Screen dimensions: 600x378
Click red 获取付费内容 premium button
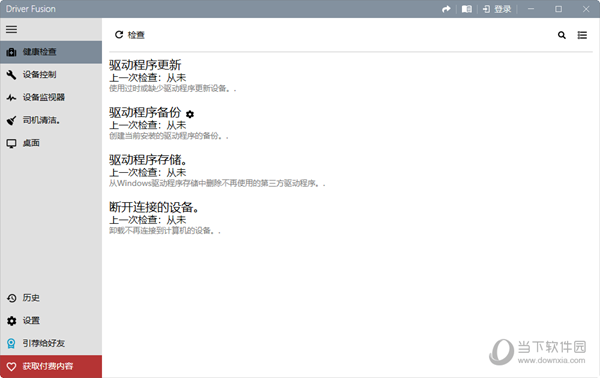tap(51, 367)
